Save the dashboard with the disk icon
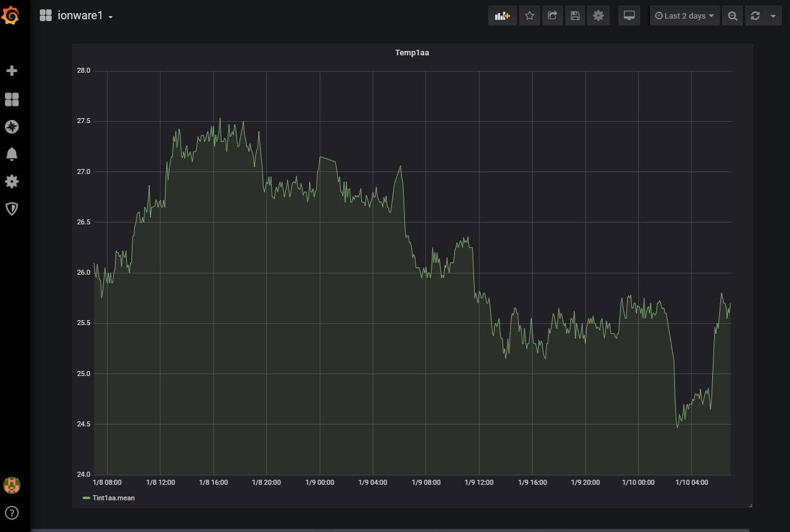 pos(574,16)
